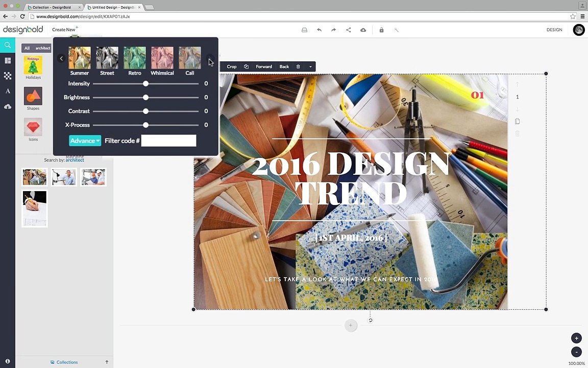This screenshot has width=588, height=368.
Task: Click the Crop button
Action: 232,66
